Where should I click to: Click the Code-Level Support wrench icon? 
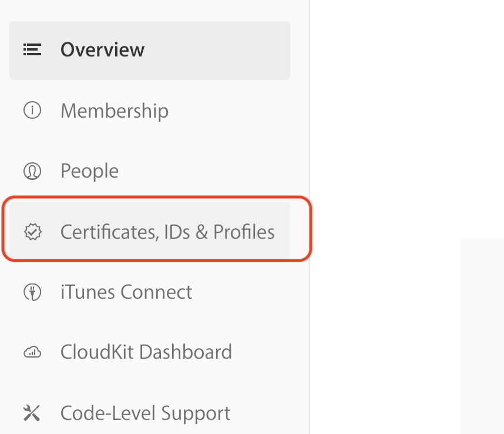(x=32, y=413)
